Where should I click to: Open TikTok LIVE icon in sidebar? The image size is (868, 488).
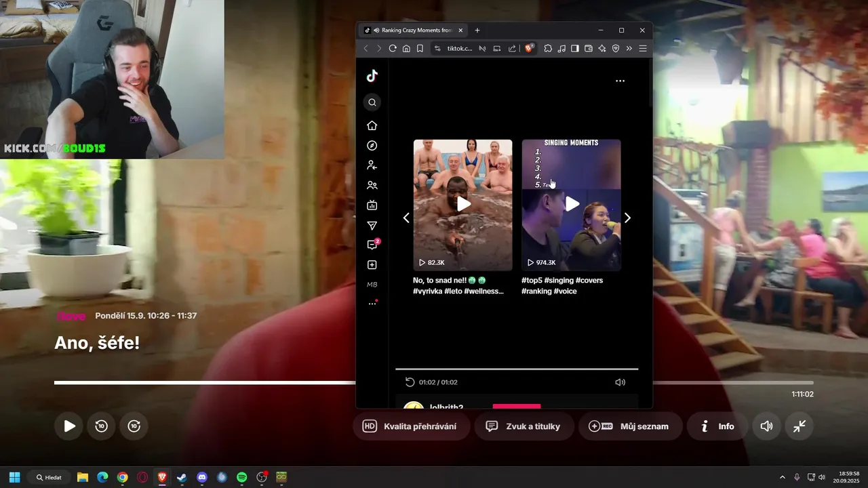click(372, 205)
